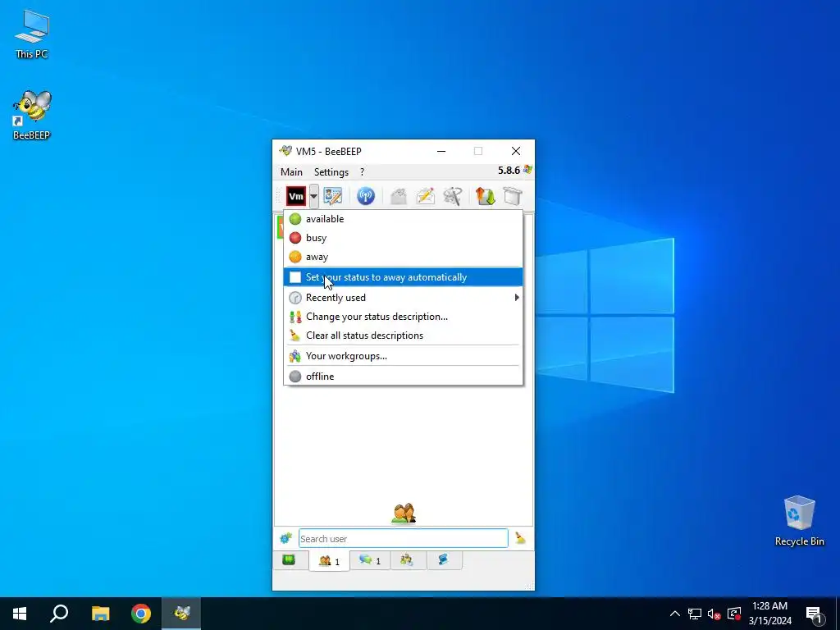This screenshot has height=630, width=840.
Task: Click the 5.8.6 version label
Action: click(x=509, y=171)
